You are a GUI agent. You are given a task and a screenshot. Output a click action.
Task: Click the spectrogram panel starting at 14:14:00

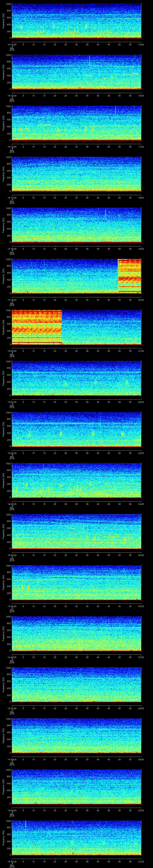pos(76,21)
